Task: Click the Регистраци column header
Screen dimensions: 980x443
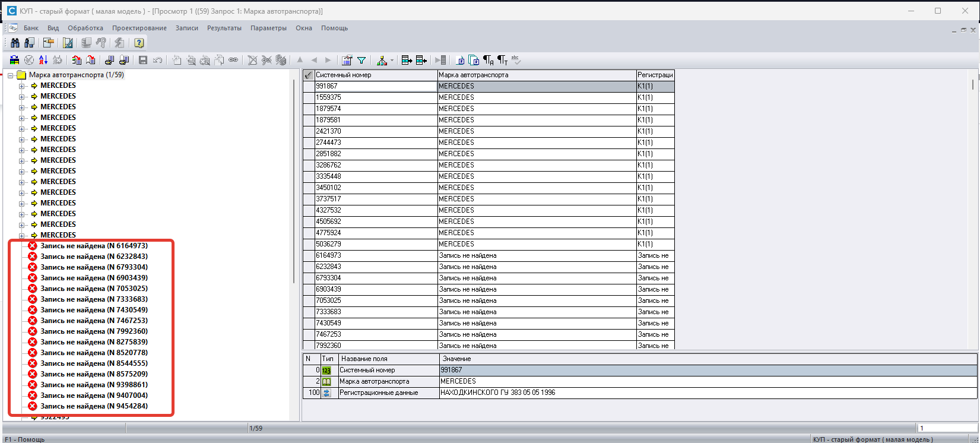Action: click(655, 75)
